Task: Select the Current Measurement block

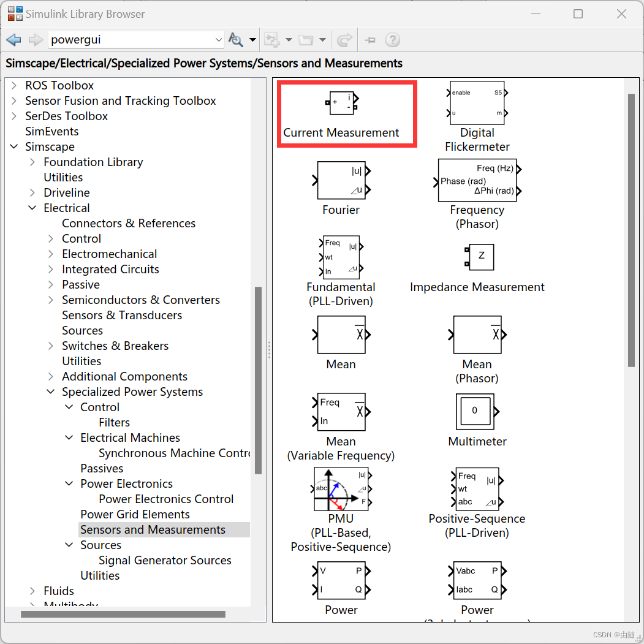Action: coord(342,104)
